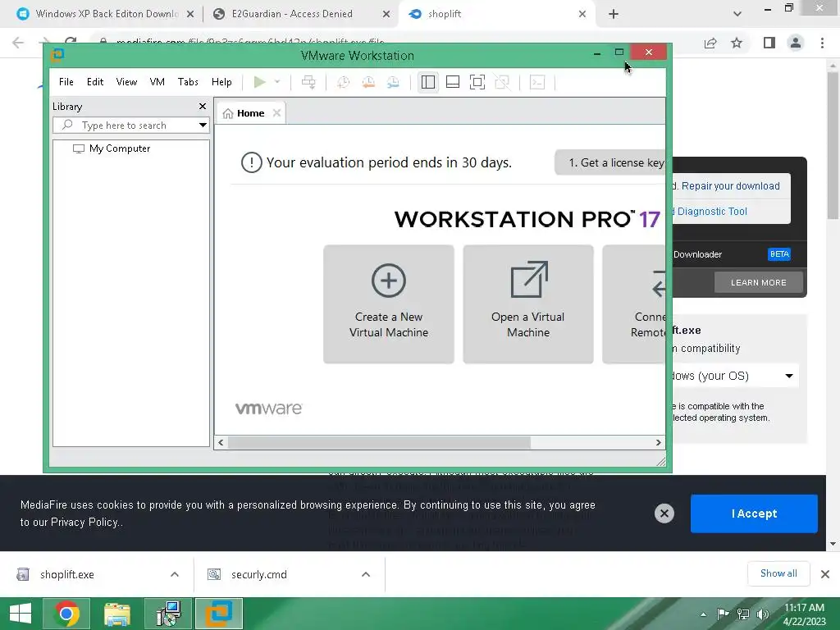
Task: Switch to E2Guardian Access Denied tab
Action: coord(301,14)
